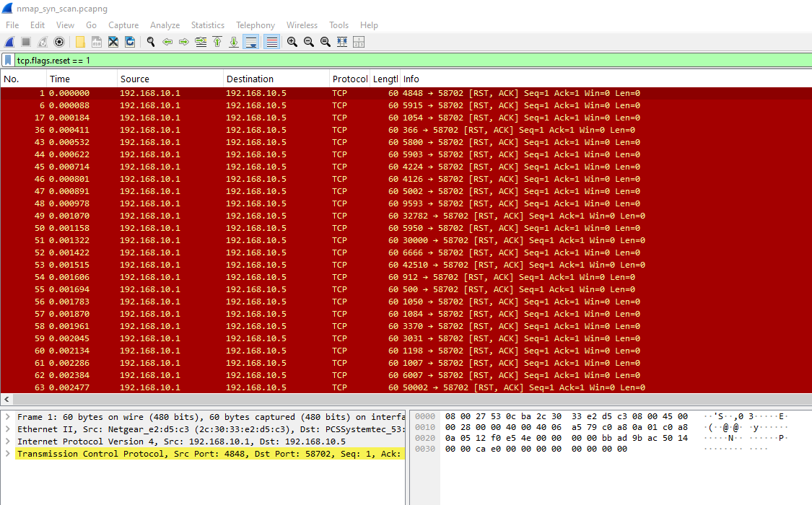Viewport: 812px width, 505px height.
Task: Expand the Transmission Control Protocol layer
Action: click(x=6, y=453)
